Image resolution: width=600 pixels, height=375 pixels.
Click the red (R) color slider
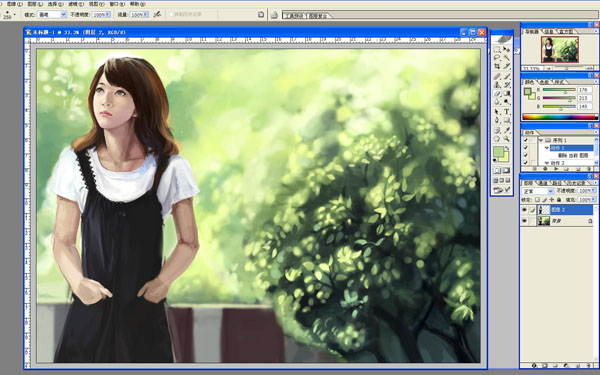point(559,90)
